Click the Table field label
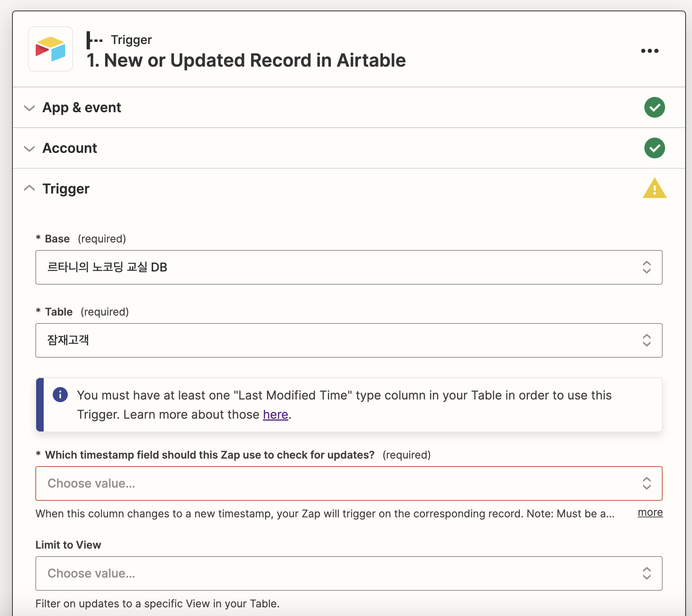The width and height of the screenshot is (692, 616). pyautogui.click(x=59, y=312)
